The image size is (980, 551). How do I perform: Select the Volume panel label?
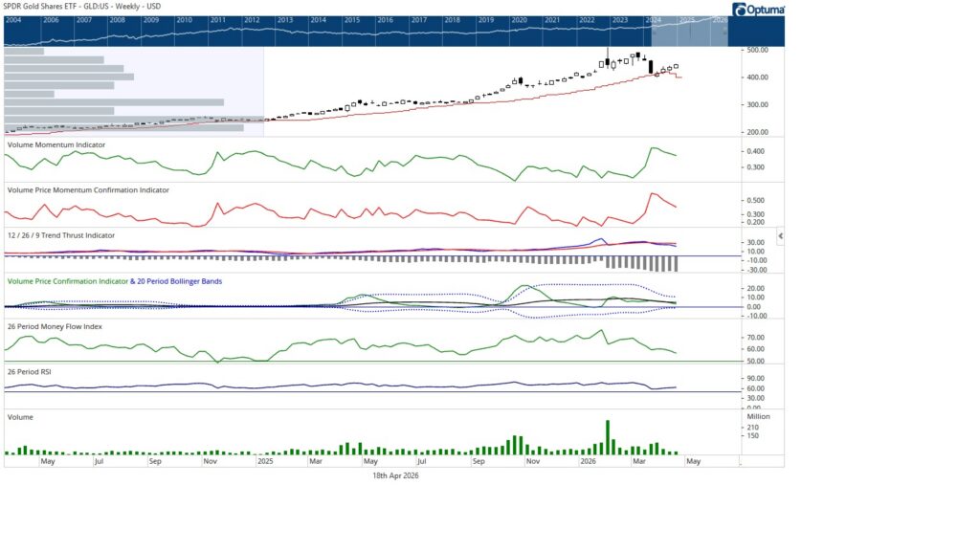20,417
